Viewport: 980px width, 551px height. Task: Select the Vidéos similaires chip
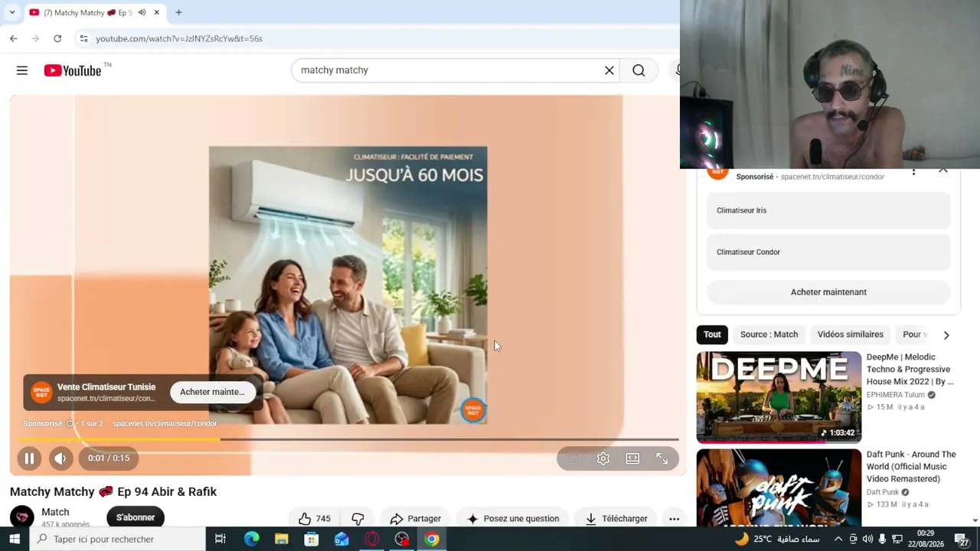click(850, 334)
